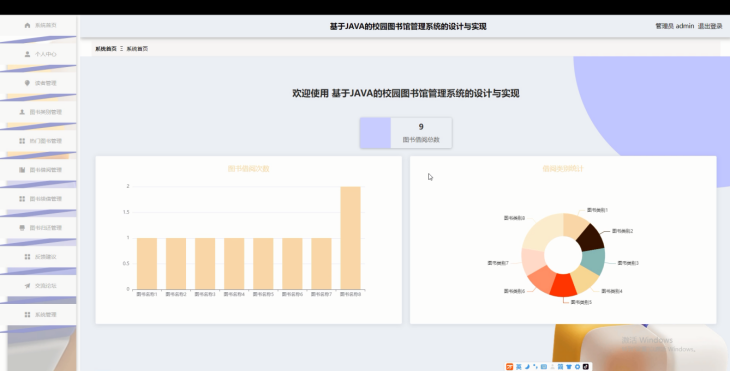Viewport: 731px width, 372px height.
Task: Click the user icon beside 图书类别管理
Action: pyautogui.click(x=21, y=112)
